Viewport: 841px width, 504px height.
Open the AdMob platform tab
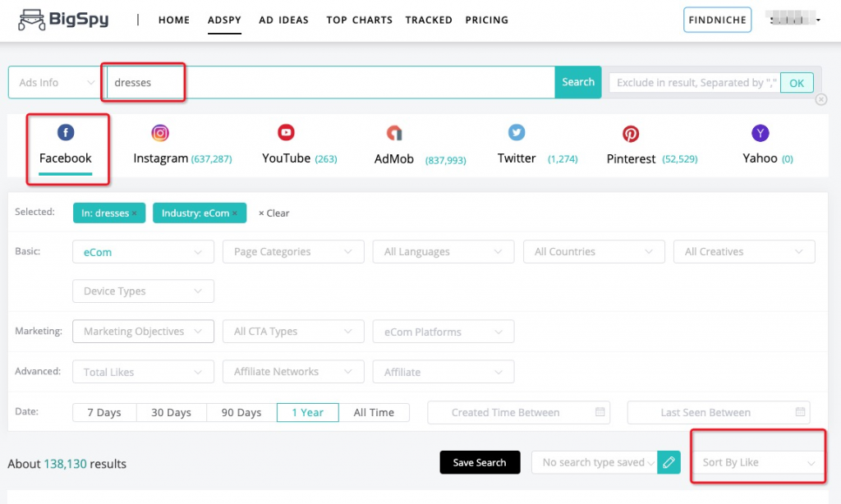tap(420, 146)
